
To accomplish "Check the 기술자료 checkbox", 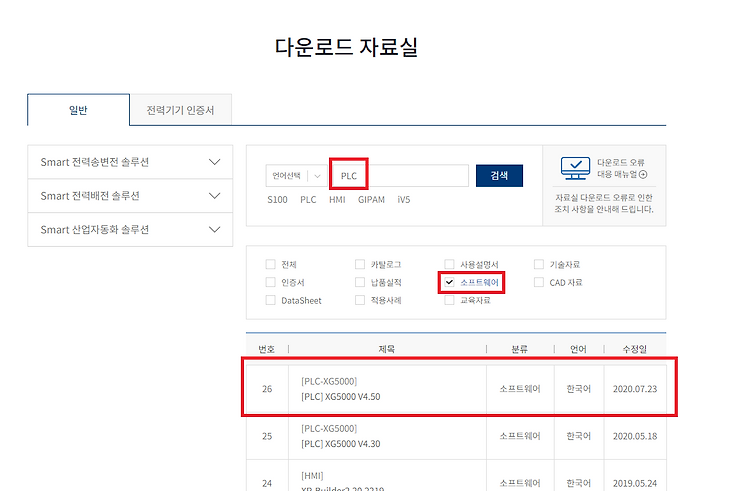I will [539, 264].
